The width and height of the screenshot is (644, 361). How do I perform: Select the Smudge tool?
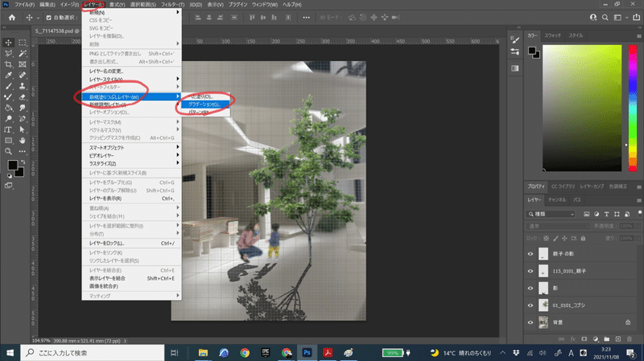[23, 108]
